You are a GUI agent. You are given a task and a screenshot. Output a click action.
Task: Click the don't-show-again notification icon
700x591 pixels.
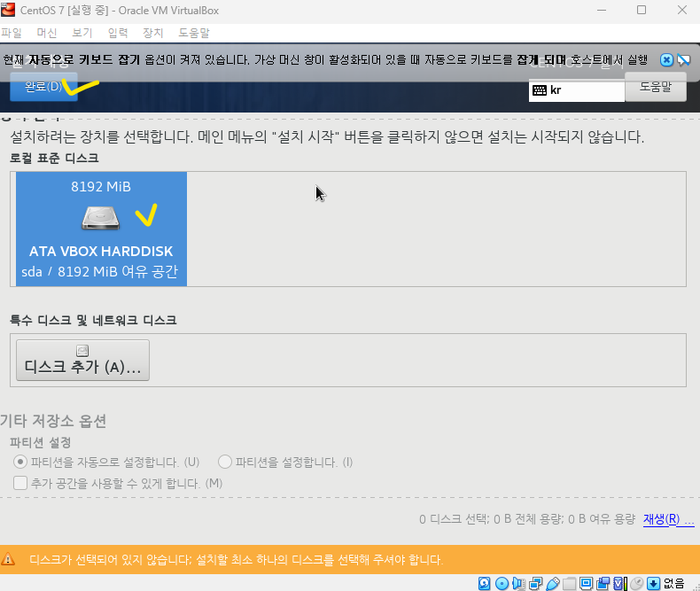click(683, 60)
